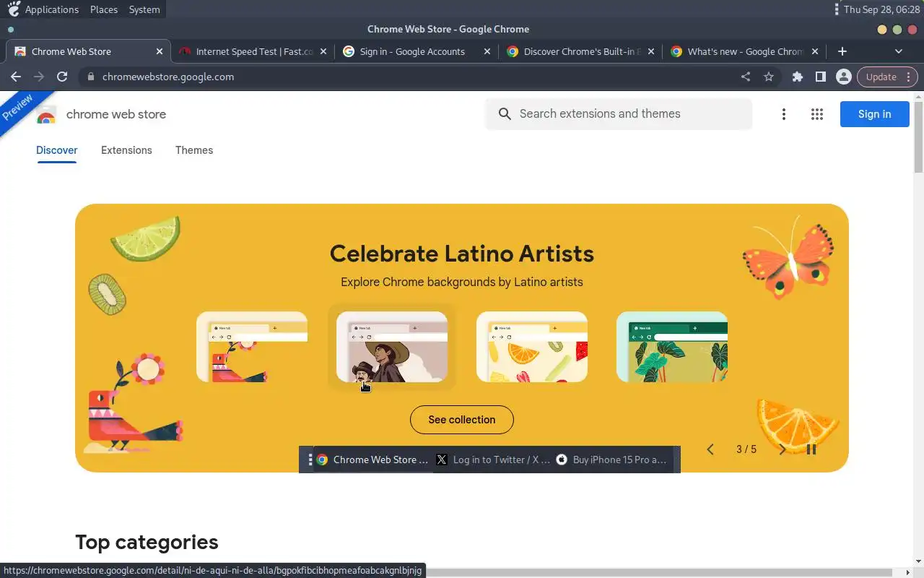Open the Extensions puzzle icon
This screenshot has width=924, height=578.
coord(798,77)
